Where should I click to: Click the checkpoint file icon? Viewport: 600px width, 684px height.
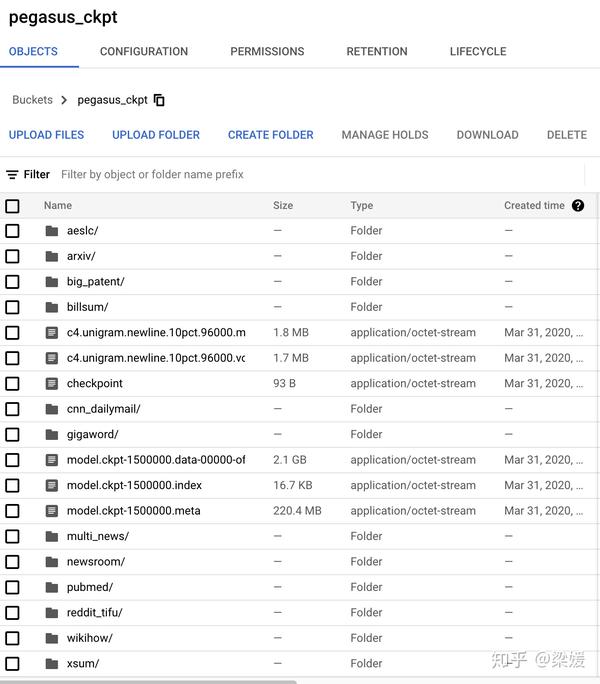tap(52, 384)
